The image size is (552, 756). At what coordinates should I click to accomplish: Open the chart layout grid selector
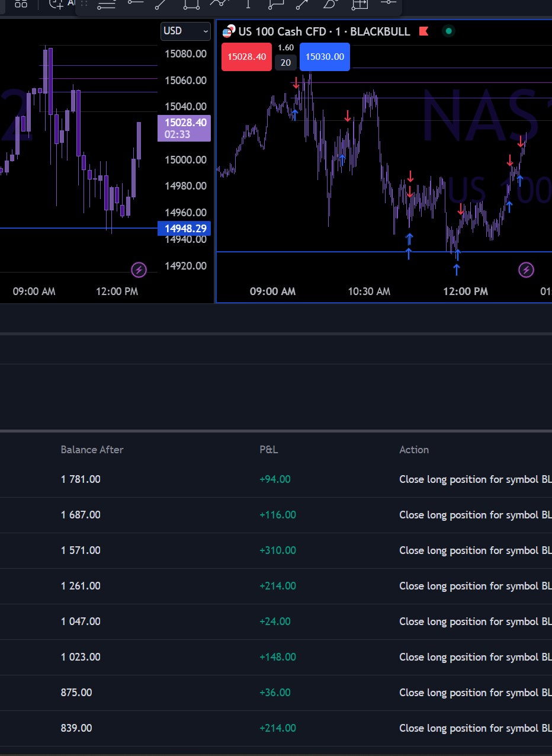(x=21, y=4)
